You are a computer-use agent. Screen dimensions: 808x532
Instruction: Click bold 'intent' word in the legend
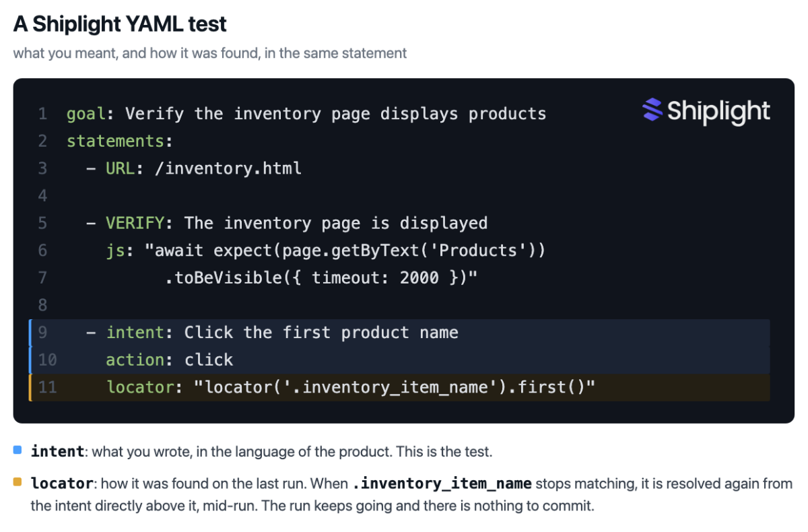tap(57, 451)
